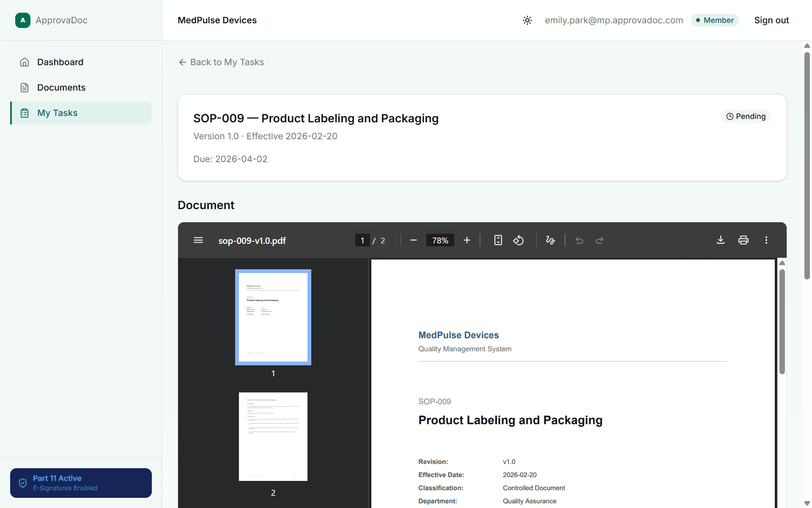Toggle light/dark theme with sun icon
This screenshot has height=508, width=812.
[x=527, y=20]
